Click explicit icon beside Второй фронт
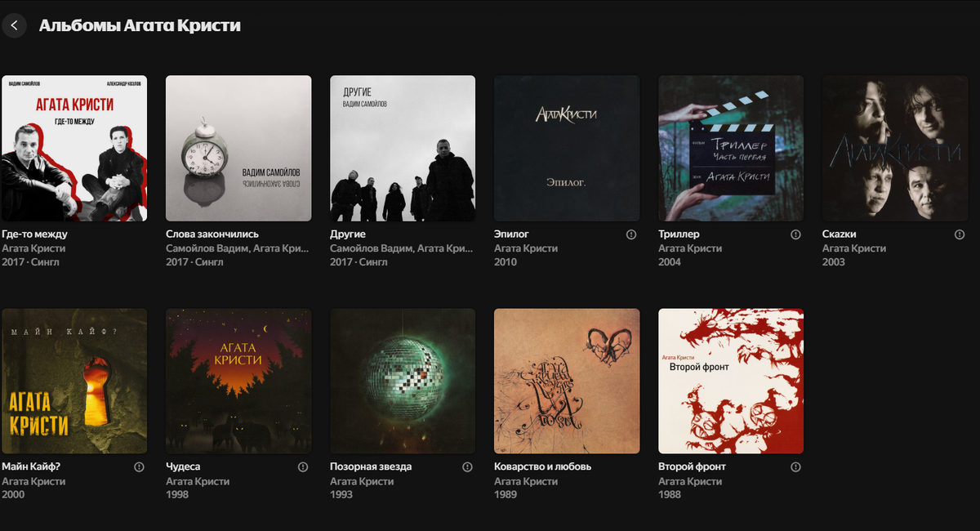Image resolution: width=980 pixels, height=531 pixels. [795, 466]
